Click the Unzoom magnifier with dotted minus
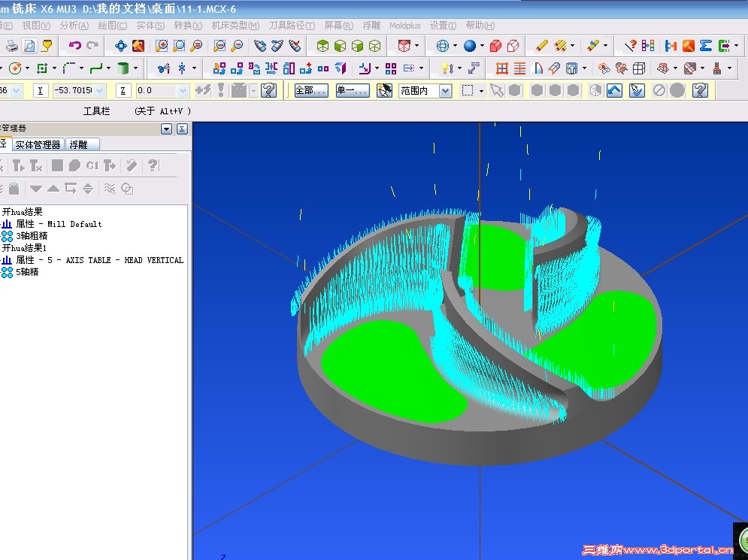The image size is (748, 560). [x=220, y=46]
